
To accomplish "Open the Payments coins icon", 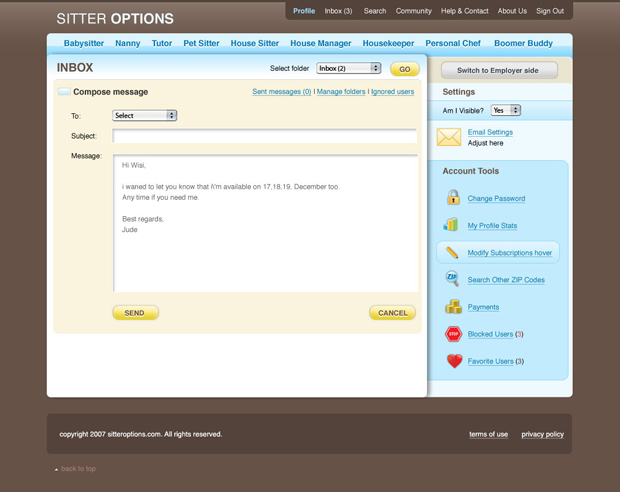I will (x=453, y=307).
